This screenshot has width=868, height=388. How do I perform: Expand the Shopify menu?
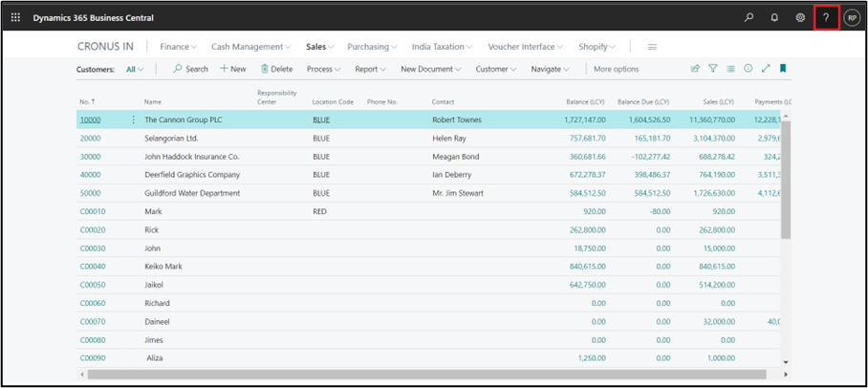597,47
